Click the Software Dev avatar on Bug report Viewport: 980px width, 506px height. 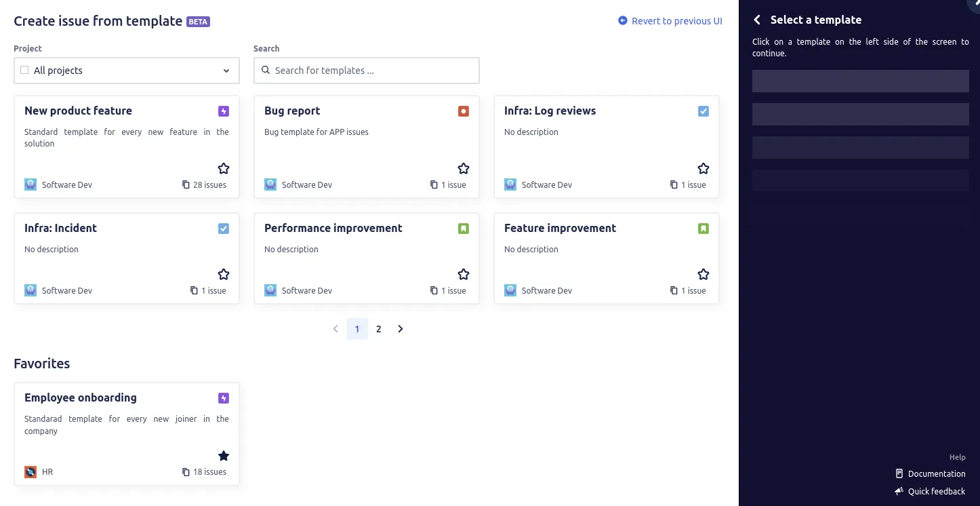tap(270, 184)
